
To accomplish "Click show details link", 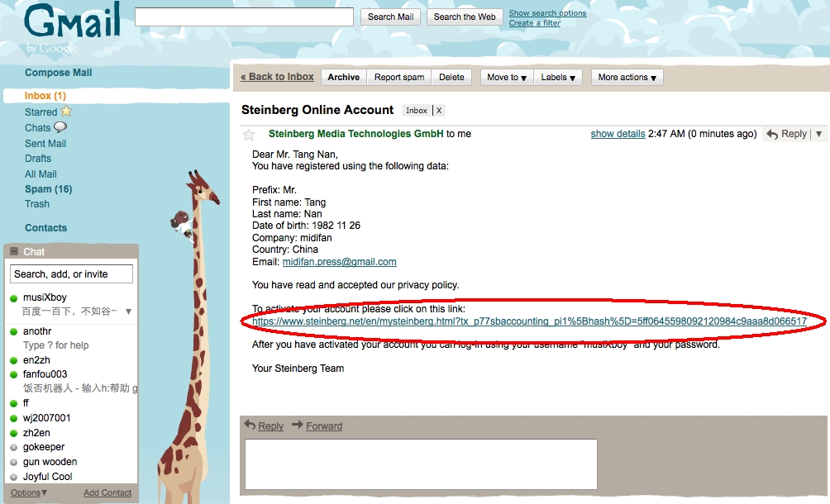I will click(x=618, y=134).
